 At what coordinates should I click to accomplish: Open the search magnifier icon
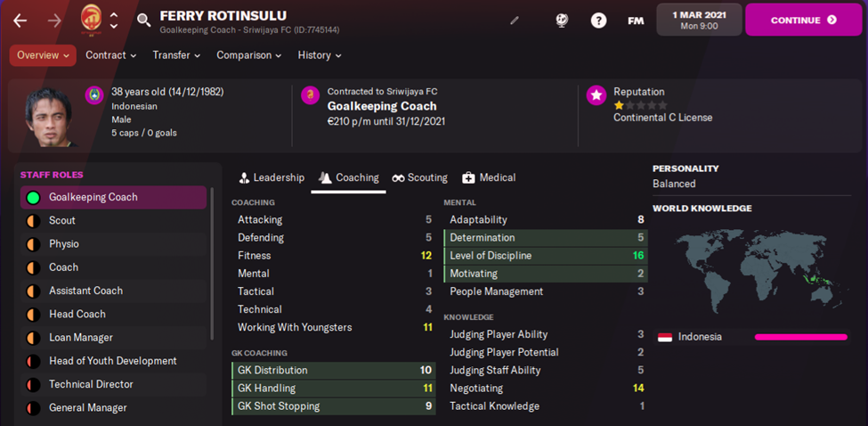click(143, 20)
